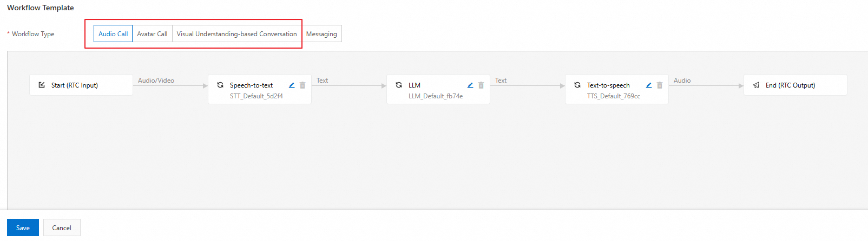Switch workflow type to Avatar Call
Viewport: 868px width, 241px height.
point(152,34)
